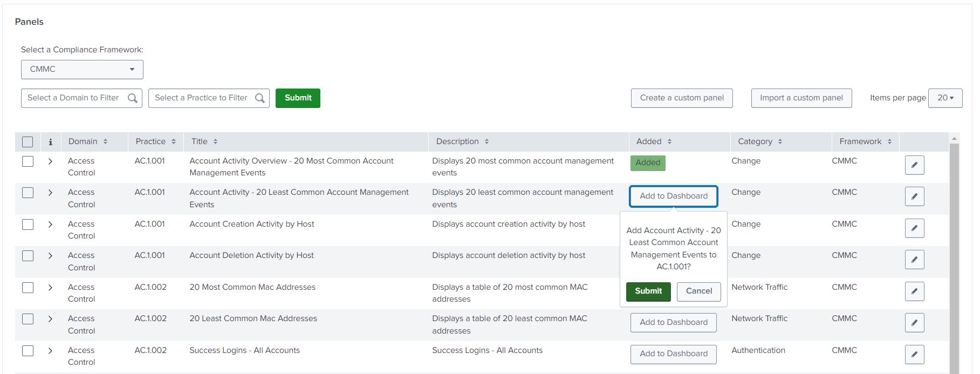
Task: Edit the Account Deletion Activity by Host row
Action: point(914,260)
